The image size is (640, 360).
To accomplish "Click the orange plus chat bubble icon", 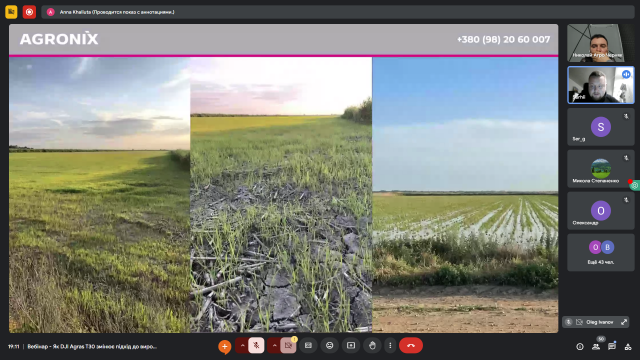I will [x=224, y=347].
